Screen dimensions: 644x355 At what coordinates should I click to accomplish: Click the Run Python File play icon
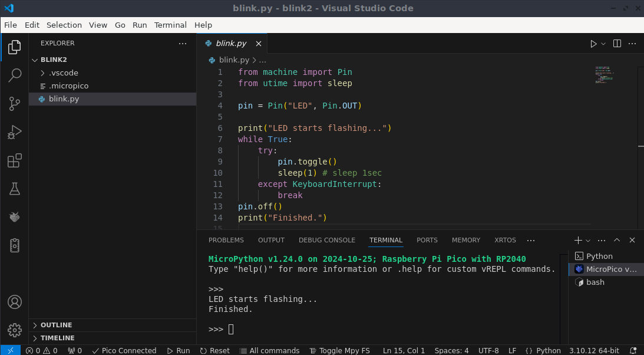[x=593, y=44]
